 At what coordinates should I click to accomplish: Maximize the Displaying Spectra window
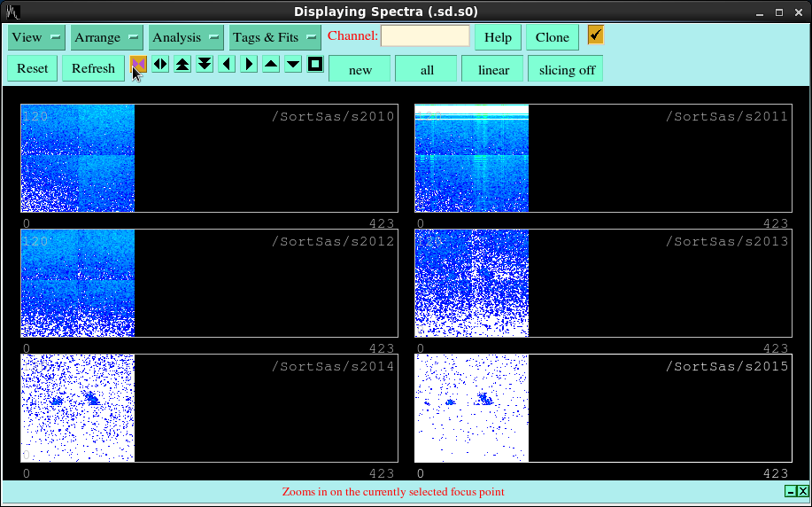[779, 12]
